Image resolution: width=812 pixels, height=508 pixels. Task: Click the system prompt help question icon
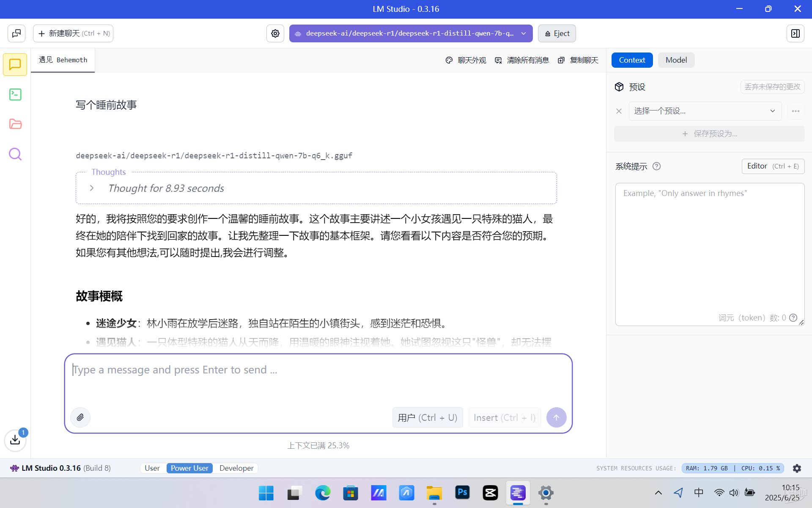point(656,166)
